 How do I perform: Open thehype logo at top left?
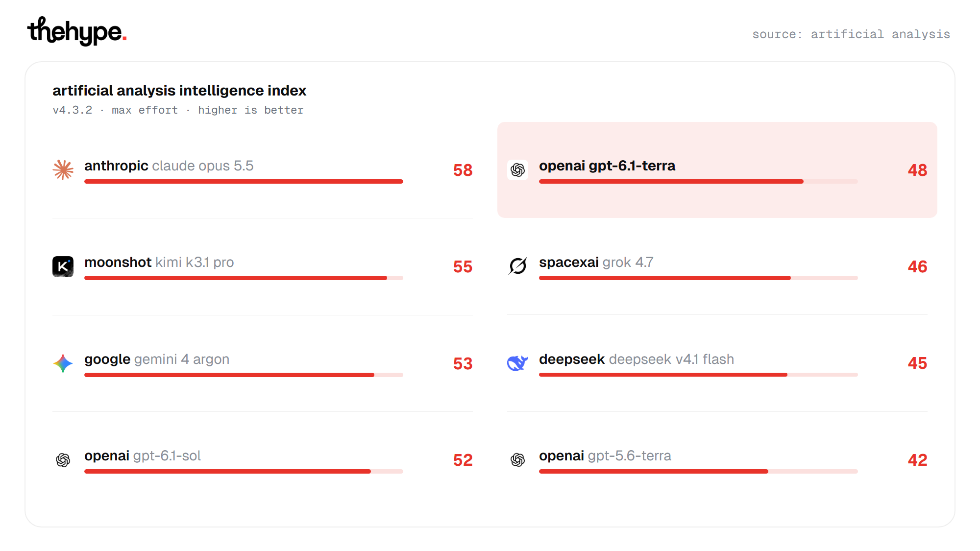point(77,31)
